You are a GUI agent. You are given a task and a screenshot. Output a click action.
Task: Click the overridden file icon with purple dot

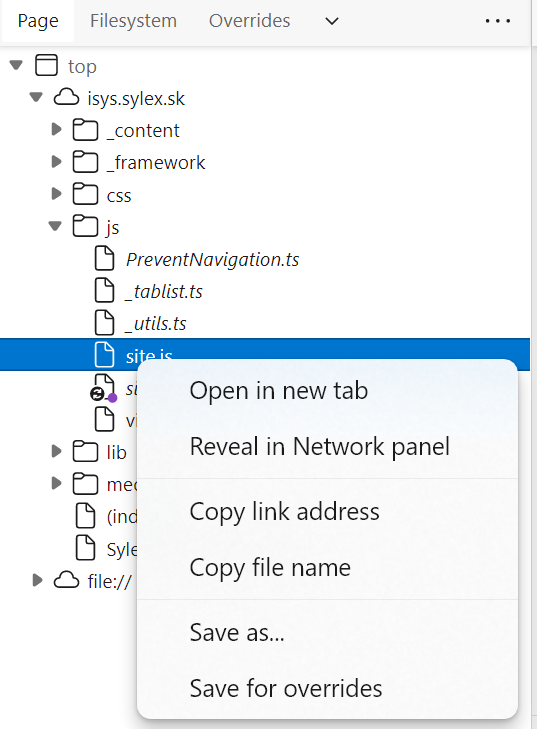point(104,388)
